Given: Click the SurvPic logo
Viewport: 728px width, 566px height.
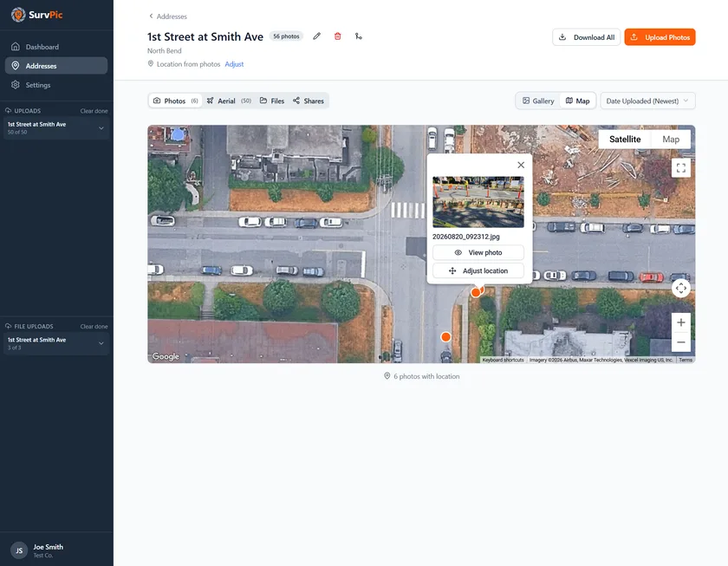Looking at the screenshot, I should click(x=36, y=15).
